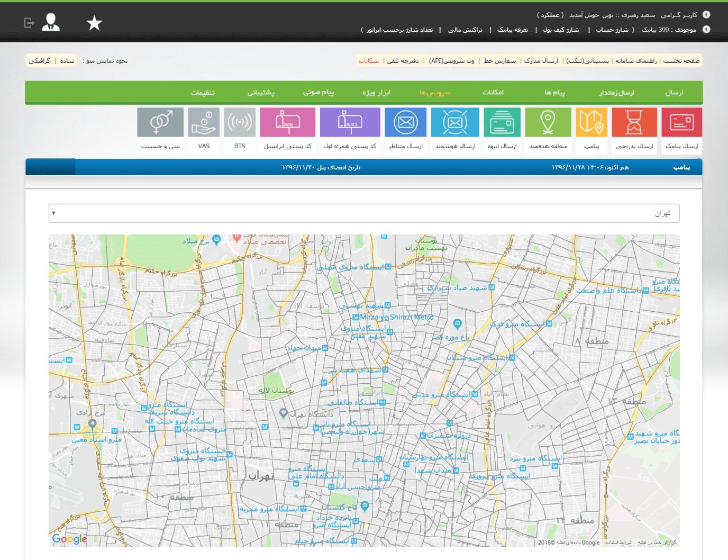This screenshot has height=560, width=728.
Task: Click the برج میلاد marker on the map
Action: [216, 240]
